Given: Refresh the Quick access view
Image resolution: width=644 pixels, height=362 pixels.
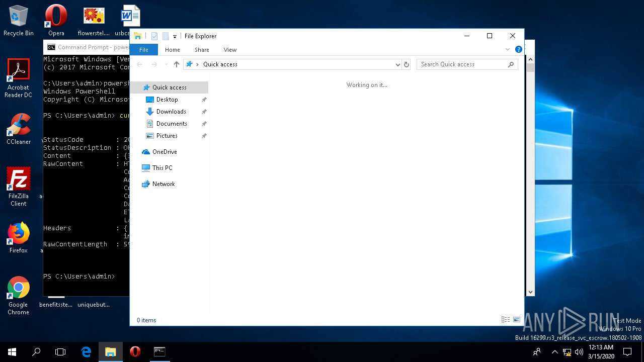Looking at the screenshot, I should [x=407, y=64].
